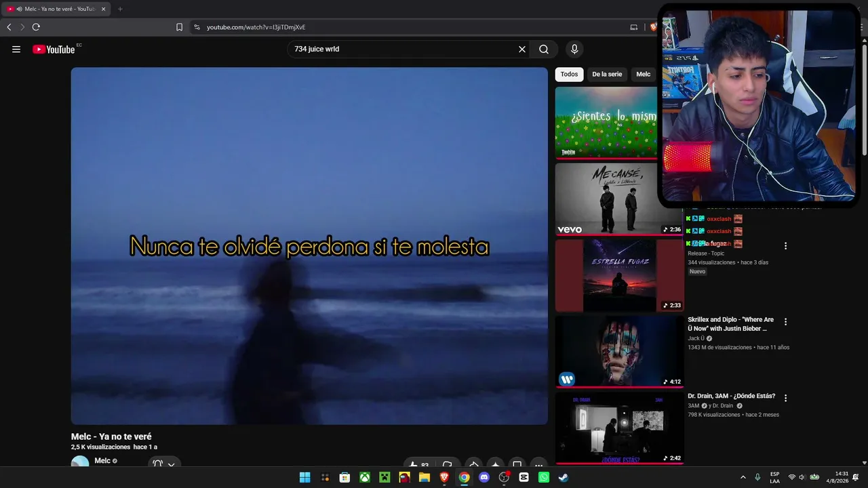Image resolution: width=868 pixels, height=488 pixels.
Task: Open more options for Skrillex and Diplo video
Action: click(786, 322)
